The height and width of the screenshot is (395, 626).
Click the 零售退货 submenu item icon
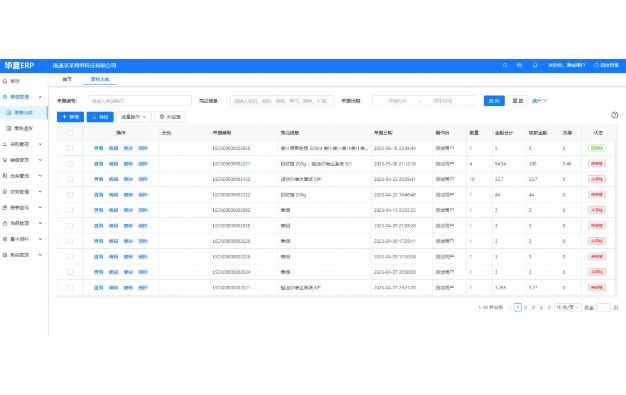click(x=8, y=129)
